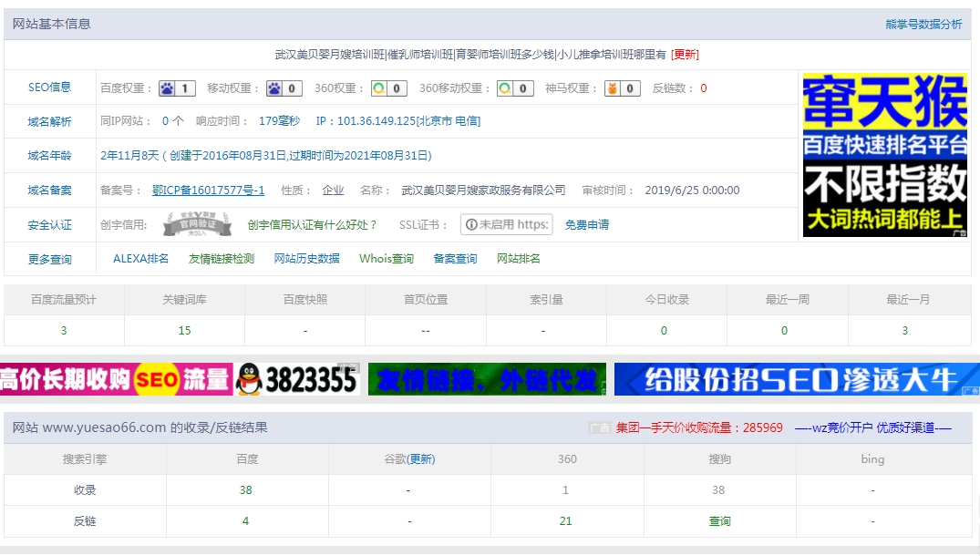Click Baidu 收录 value 38
Viewport: 980px width, 556px height.
tap(245, 490)
